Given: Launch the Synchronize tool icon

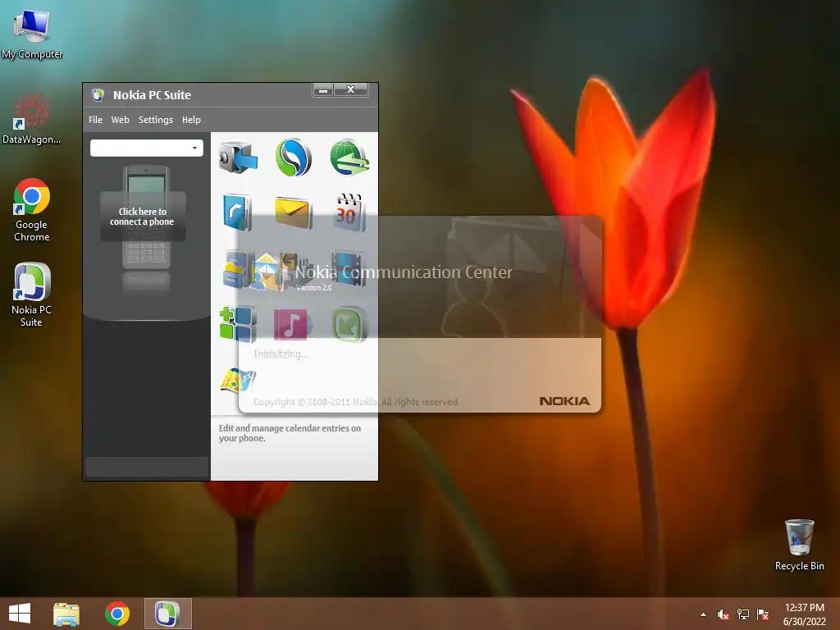Looking at the screenshot, I should click(293, 157).
